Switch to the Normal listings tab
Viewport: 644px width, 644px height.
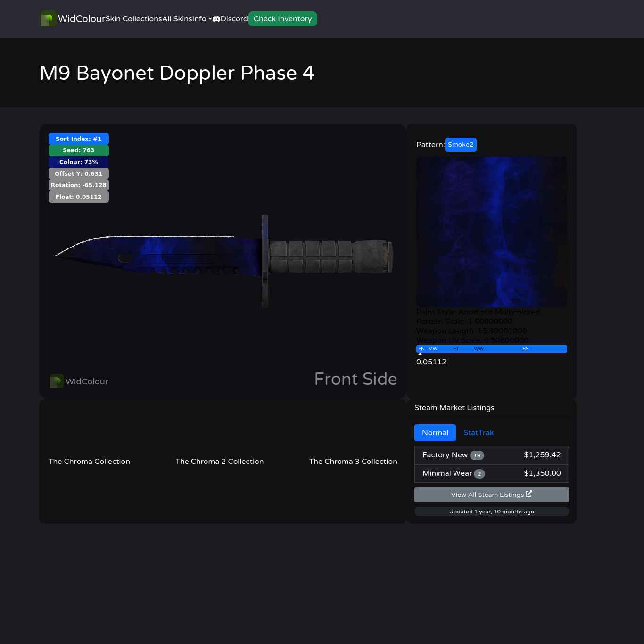click(435, 433)
